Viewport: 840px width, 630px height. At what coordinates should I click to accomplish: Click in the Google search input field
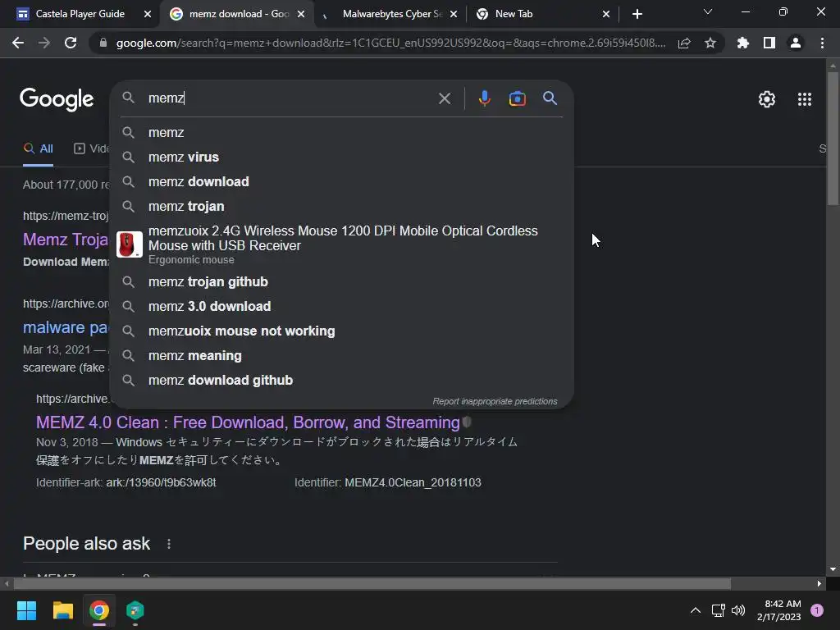pos(290,98)
